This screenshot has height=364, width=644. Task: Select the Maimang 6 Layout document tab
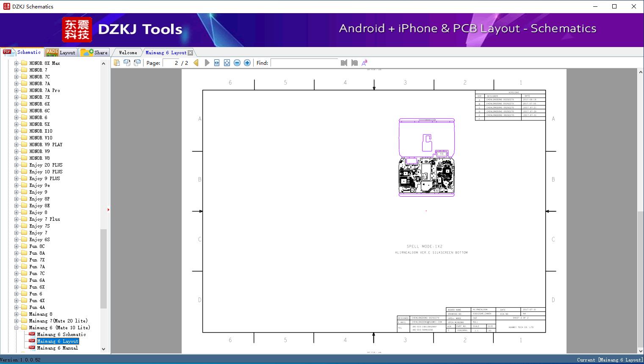click(x=166, y=53)
